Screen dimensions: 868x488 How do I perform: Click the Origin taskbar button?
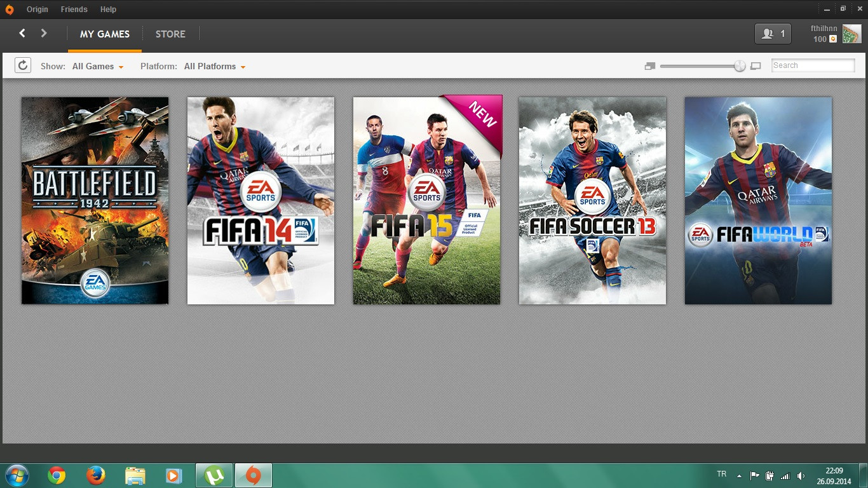point(254,475)
